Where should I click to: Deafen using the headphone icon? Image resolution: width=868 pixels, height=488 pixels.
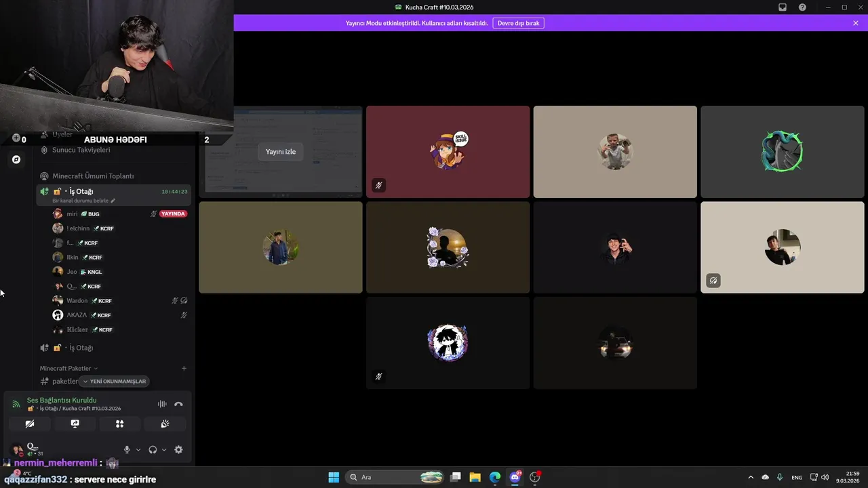coord(153,449)
